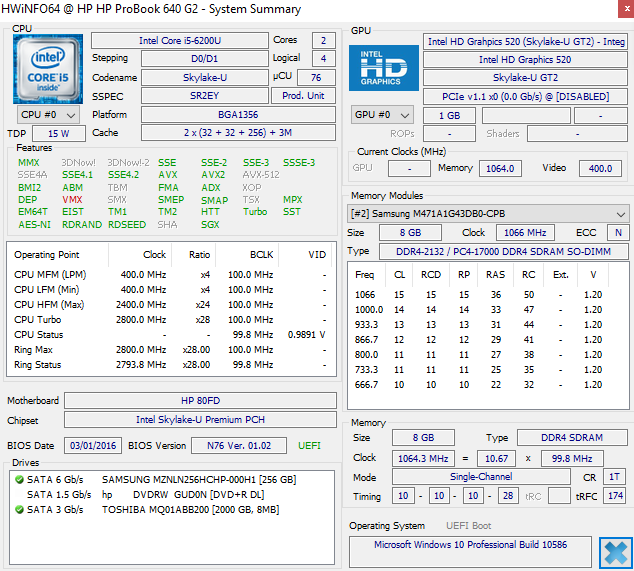Click the CR value 1T

(614, 477)
